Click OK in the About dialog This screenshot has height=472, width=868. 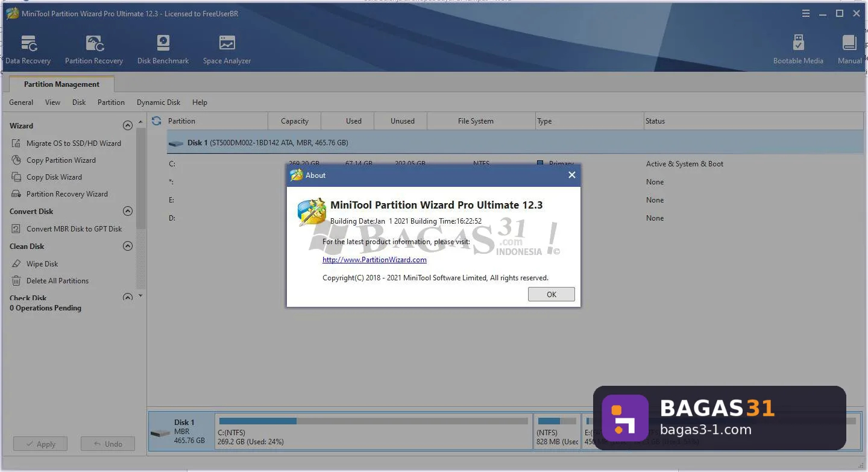tap(552, 294)
